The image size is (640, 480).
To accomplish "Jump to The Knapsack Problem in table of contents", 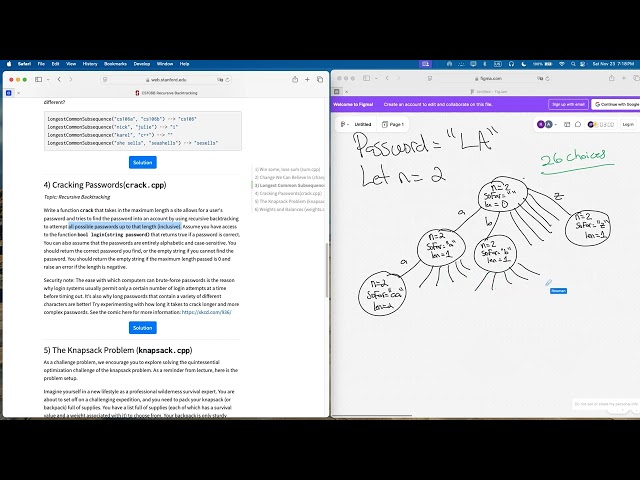I will 290,201.
